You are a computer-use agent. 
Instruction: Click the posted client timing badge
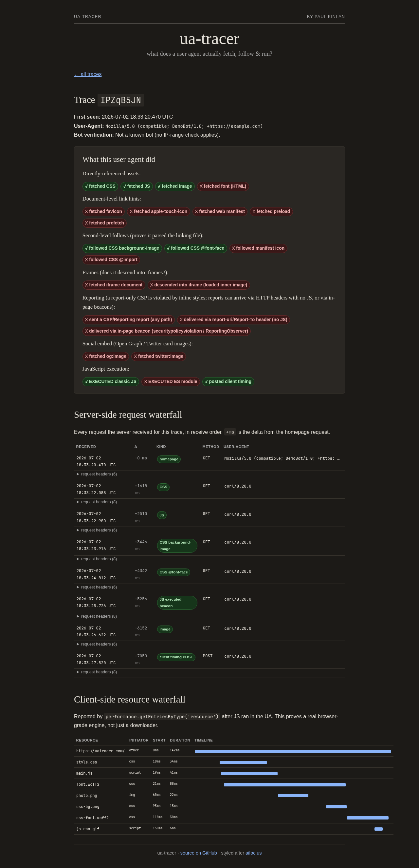point(228,382)
